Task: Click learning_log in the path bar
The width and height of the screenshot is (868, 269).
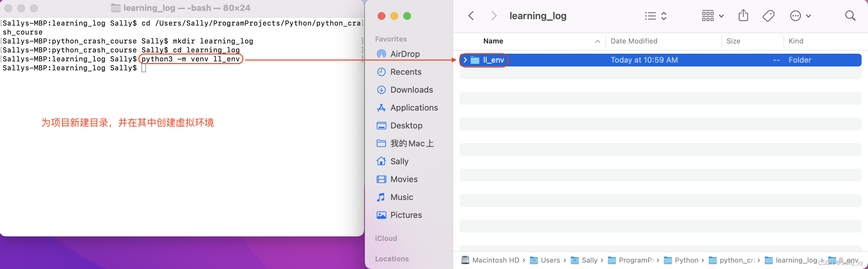Action: [791, 260]
